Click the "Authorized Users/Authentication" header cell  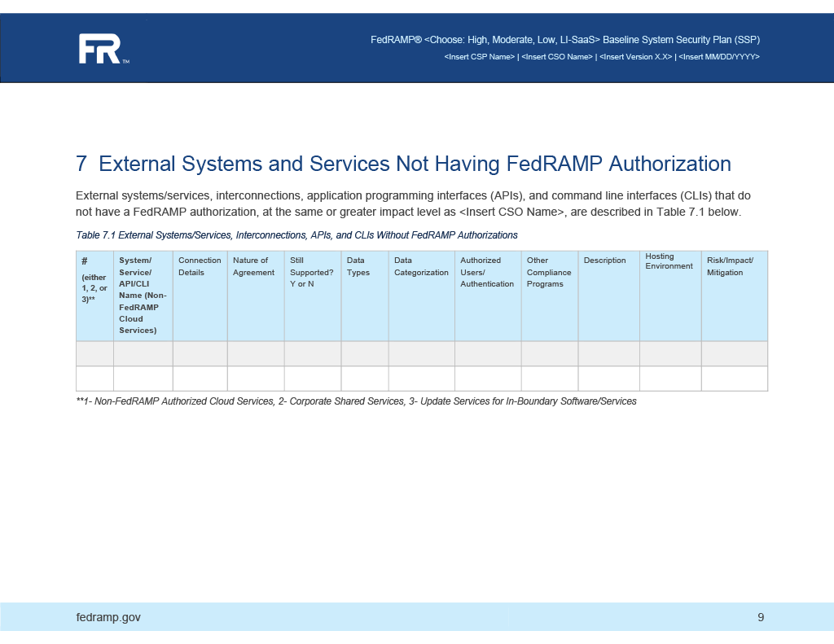tap(487, 295)
